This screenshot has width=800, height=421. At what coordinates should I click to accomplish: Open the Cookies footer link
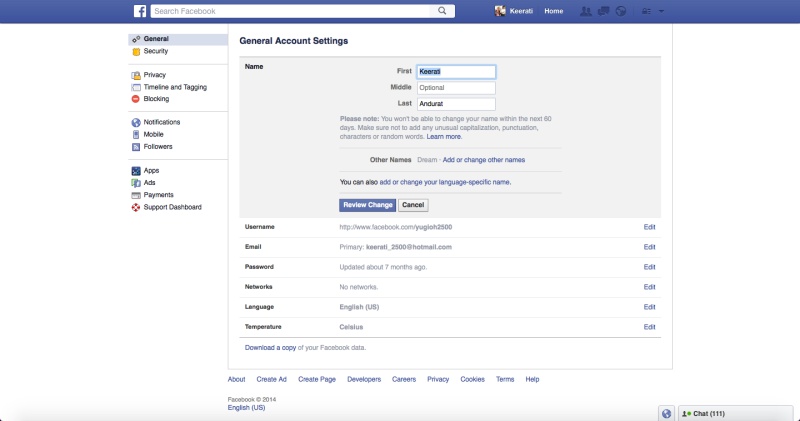pos(472,379)
